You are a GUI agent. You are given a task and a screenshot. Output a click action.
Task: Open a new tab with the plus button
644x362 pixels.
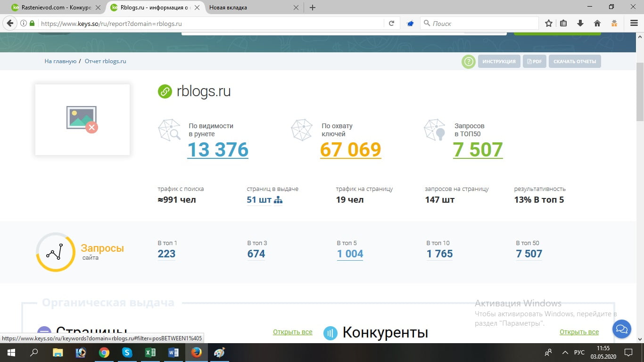pos(312,8)
